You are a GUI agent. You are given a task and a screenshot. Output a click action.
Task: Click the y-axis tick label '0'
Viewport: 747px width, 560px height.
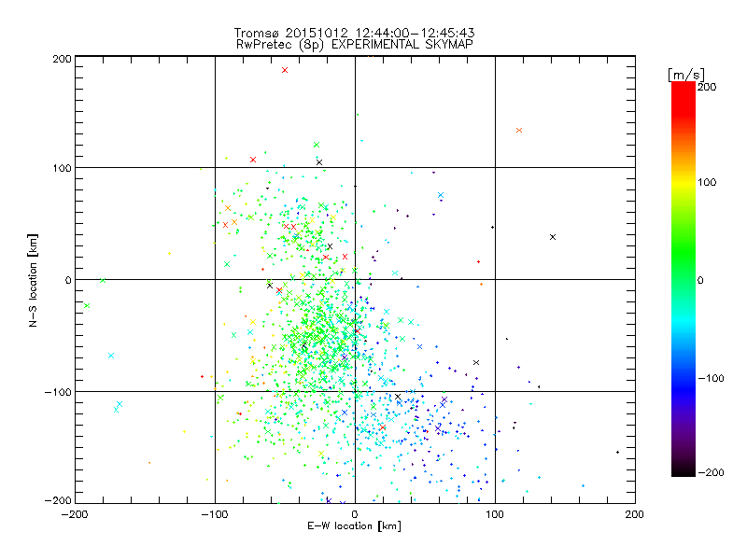pos(68,280)
